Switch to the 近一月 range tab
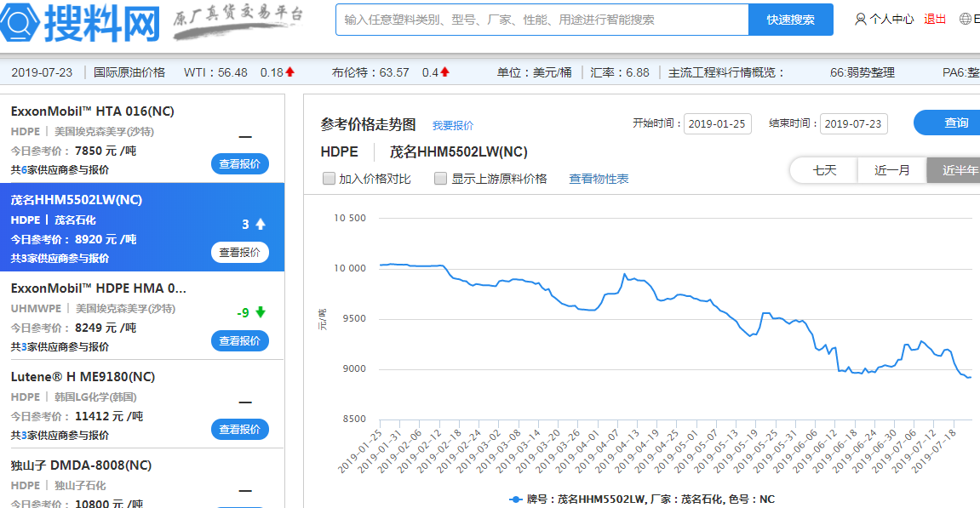This screenshot has height=508, width=980. click(x=891, y=170)
